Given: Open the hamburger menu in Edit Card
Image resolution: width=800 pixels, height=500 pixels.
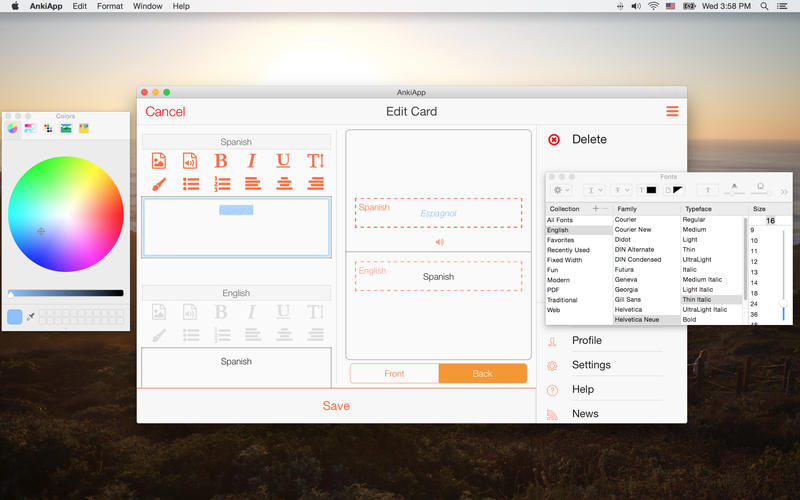Looking at the screenshot, I should click(x=672, y=111).
